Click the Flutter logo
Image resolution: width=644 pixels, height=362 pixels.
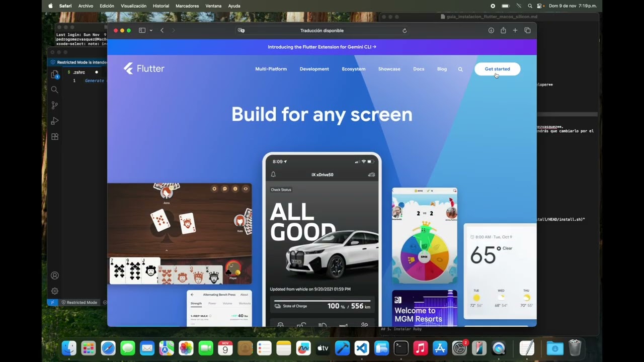click(x=144, y=69)
